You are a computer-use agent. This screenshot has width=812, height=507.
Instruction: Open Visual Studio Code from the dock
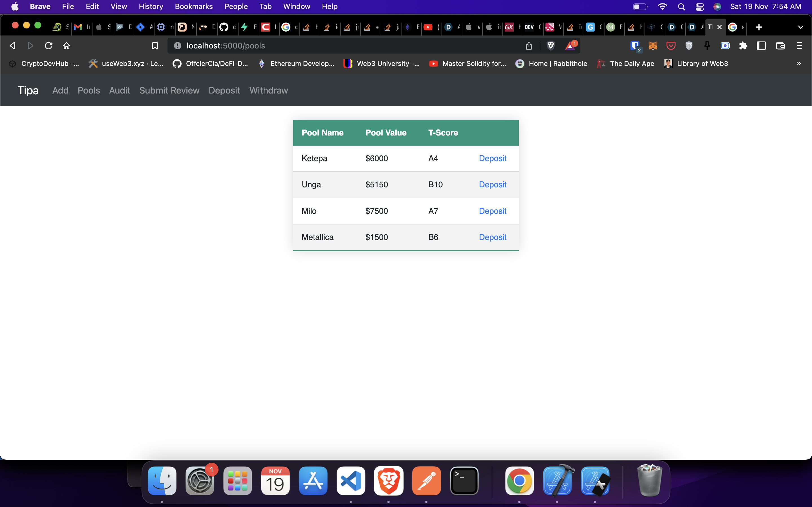(351, 481)
